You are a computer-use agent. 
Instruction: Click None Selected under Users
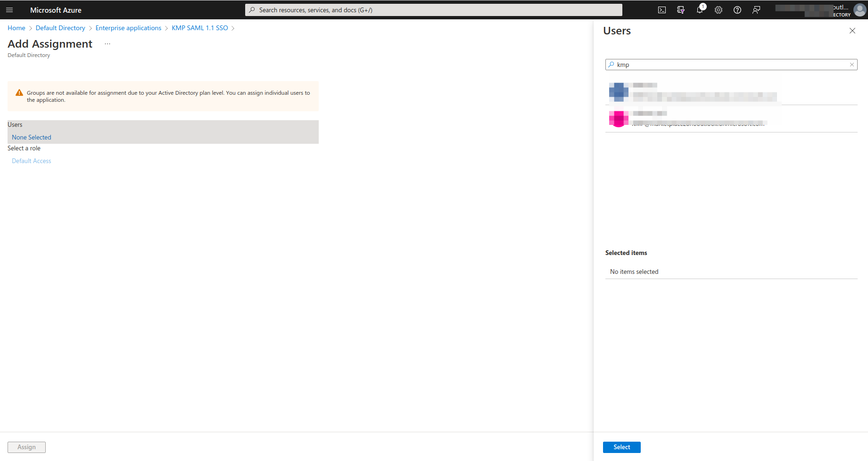pos(32,137)
